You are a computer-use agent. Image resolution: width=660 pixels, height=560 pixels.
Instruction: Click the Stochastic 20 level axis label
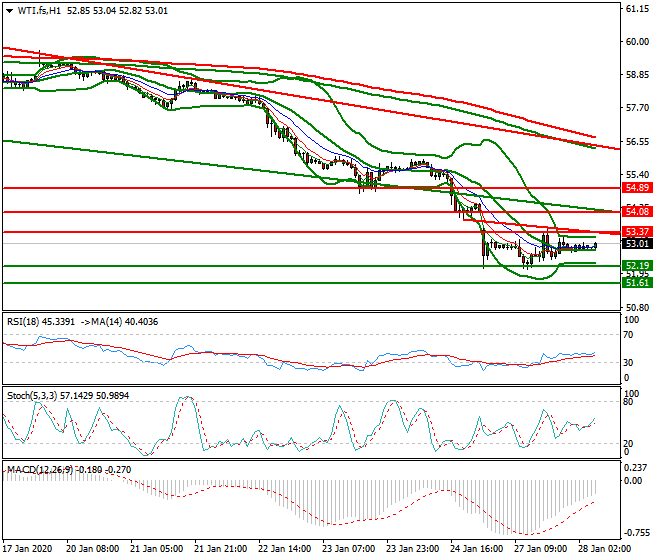[628, 444]
